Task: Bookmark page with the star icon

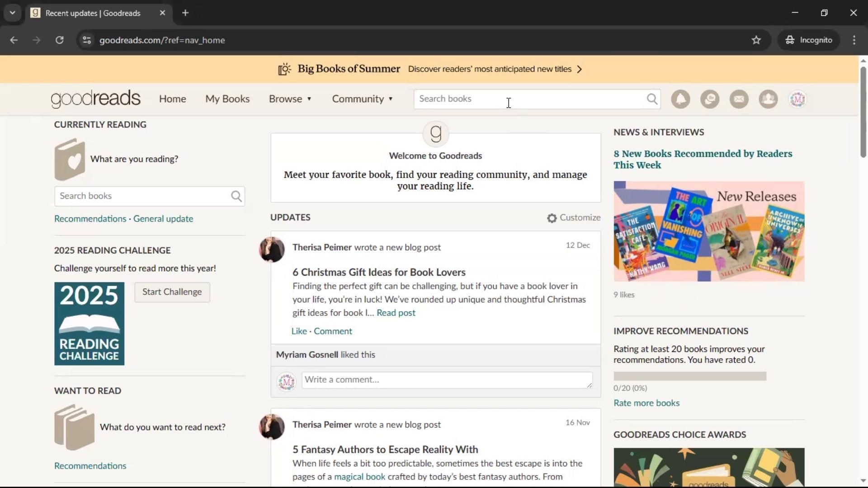Action: (756, 40)
